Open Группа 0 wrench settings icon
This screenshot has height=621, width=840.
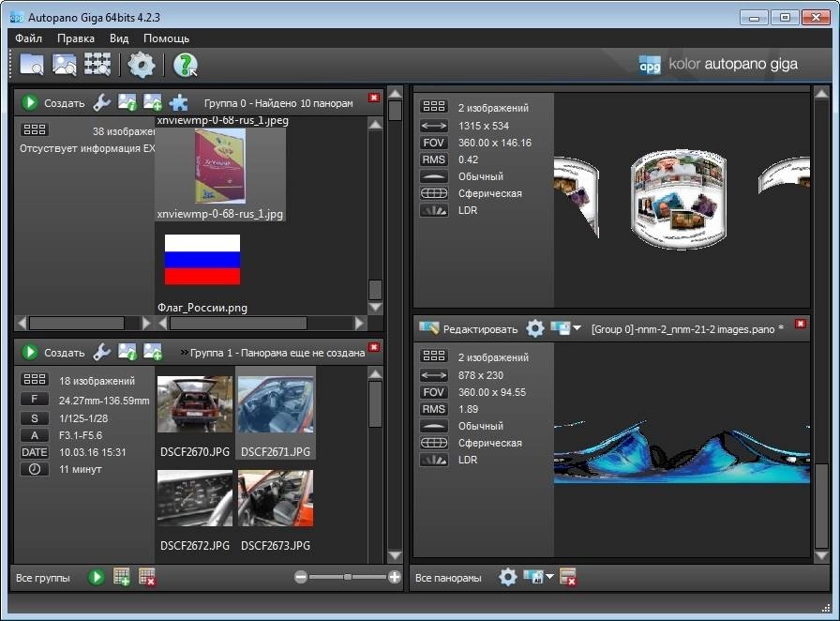pos(102,102)
